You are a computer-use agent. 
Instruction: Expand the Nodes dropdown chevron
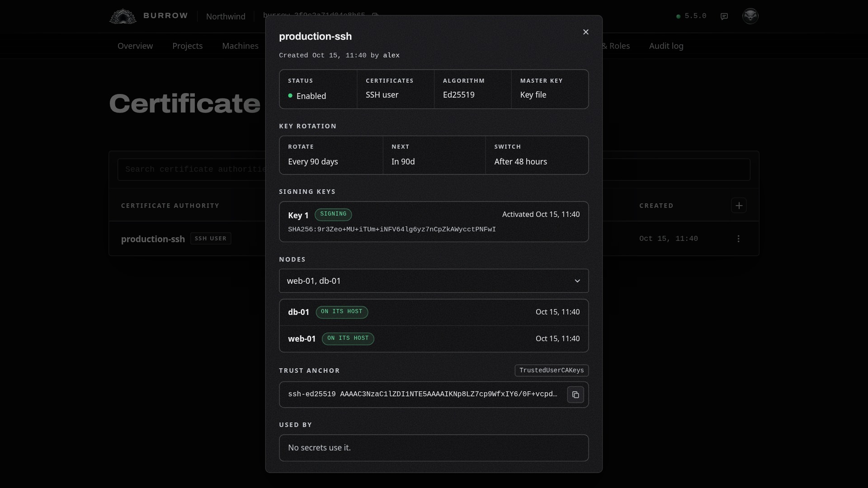click(x=577, y=281)
